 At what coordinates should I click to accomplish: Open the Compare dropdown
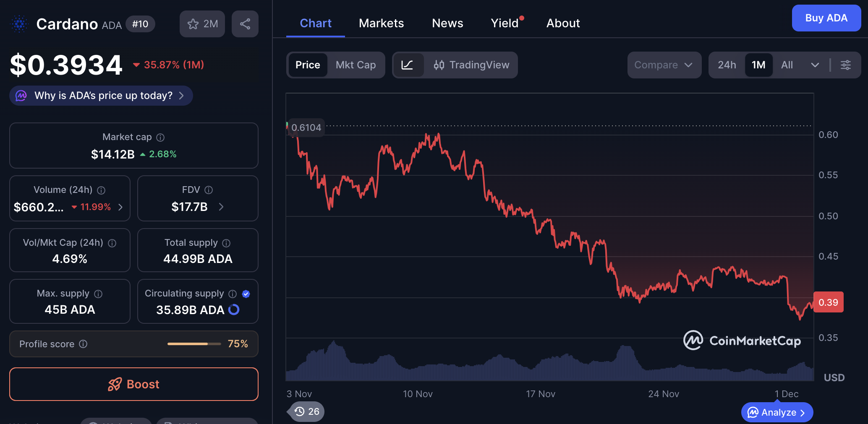point(664,65)
